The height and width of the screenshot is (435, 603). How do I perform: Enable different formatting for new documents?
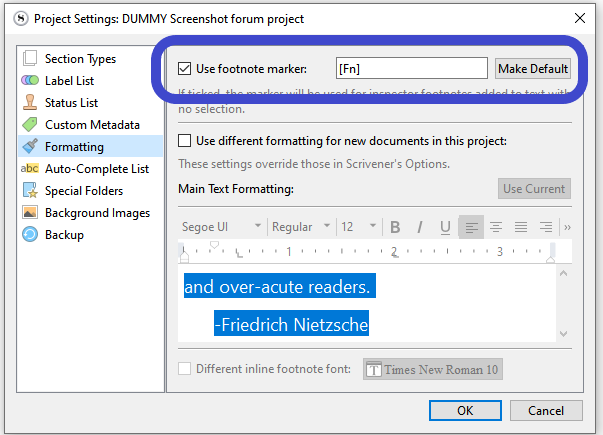tap(184, 141)
